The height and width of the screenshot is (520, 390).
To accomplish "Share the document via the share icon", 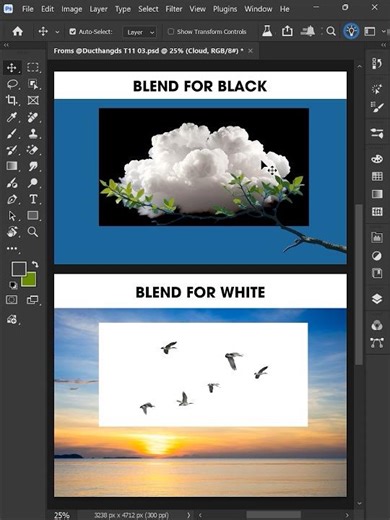I will point(287,31).
